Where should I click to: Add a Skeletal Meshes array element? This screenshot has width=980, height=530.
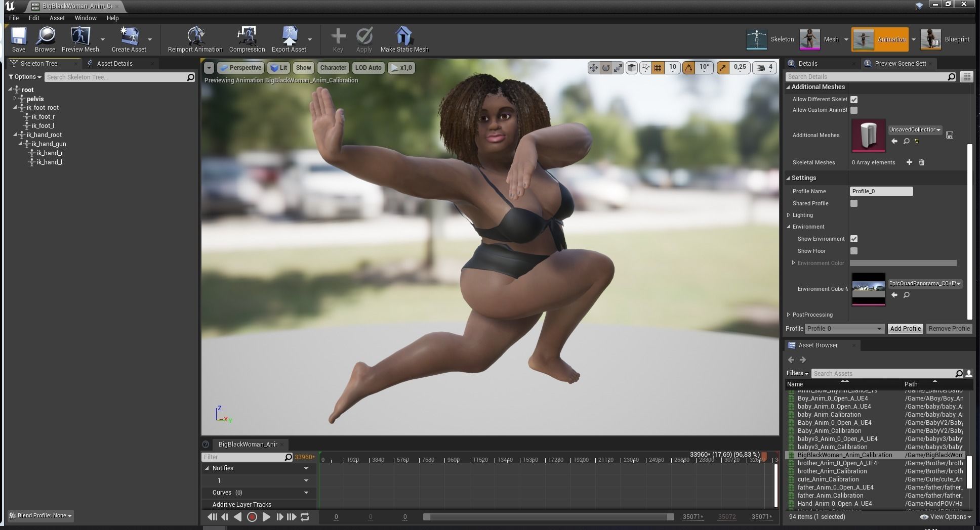[x=909, y=162]
